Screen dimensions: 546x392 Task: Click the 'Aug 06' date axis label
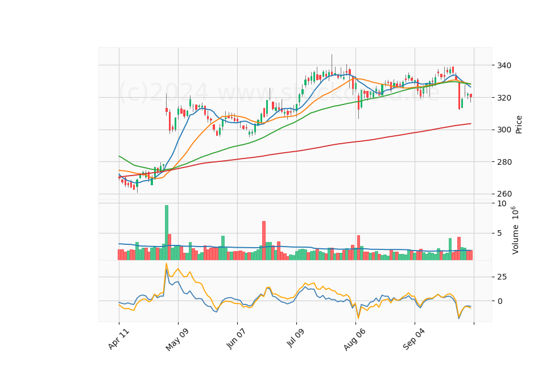coord(355,339)
